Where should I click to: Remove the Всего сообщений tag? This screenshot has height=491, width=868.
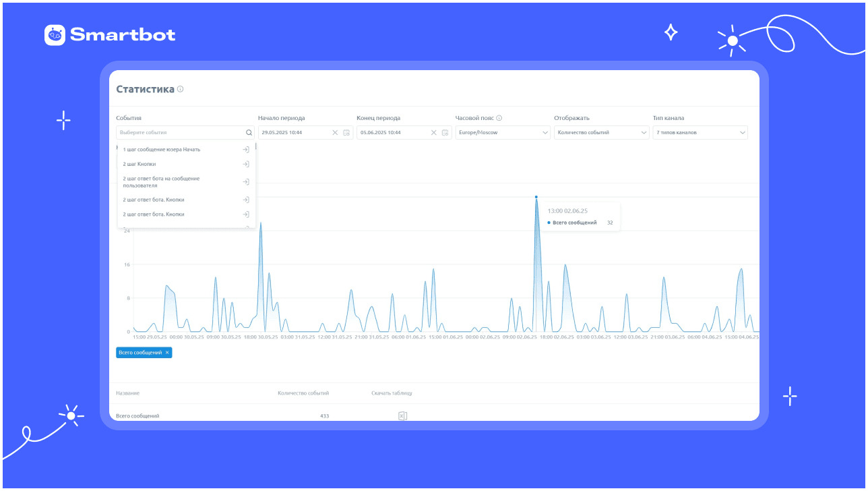tap(167, 353)
